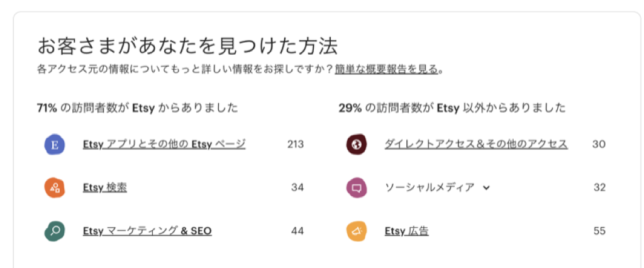Viewport: 644px width, 268px height.
Task: Click the 44 count for マーケティング & SEO
Action: coord(297,231)
